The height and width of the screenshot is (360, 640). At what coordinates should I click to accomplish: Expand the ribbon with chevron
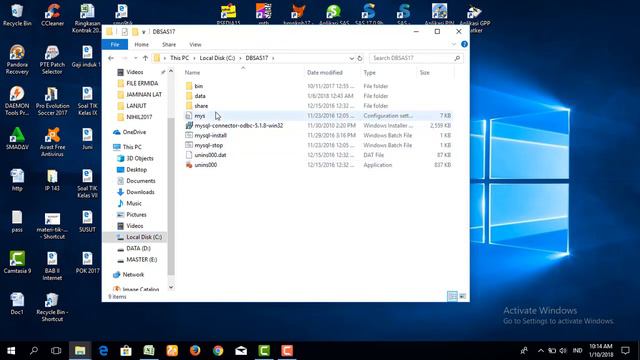454,44
